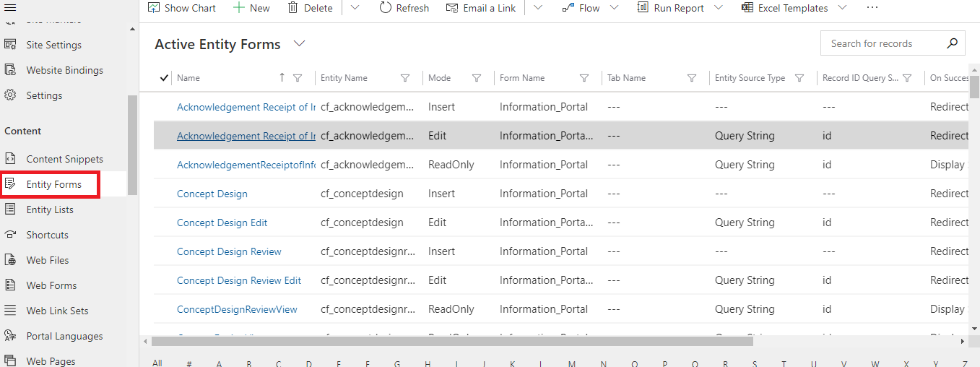Open the Run Report command
This screenshot has height=367, width=980.
click(x=672, y=8)
